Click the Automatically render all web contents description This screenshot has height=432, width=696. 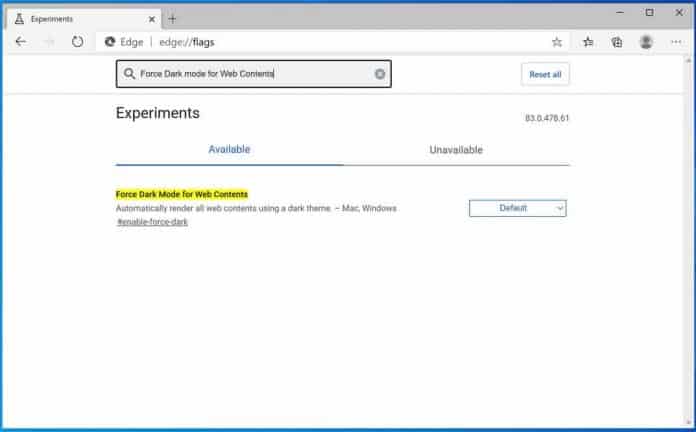pos(256,208)
